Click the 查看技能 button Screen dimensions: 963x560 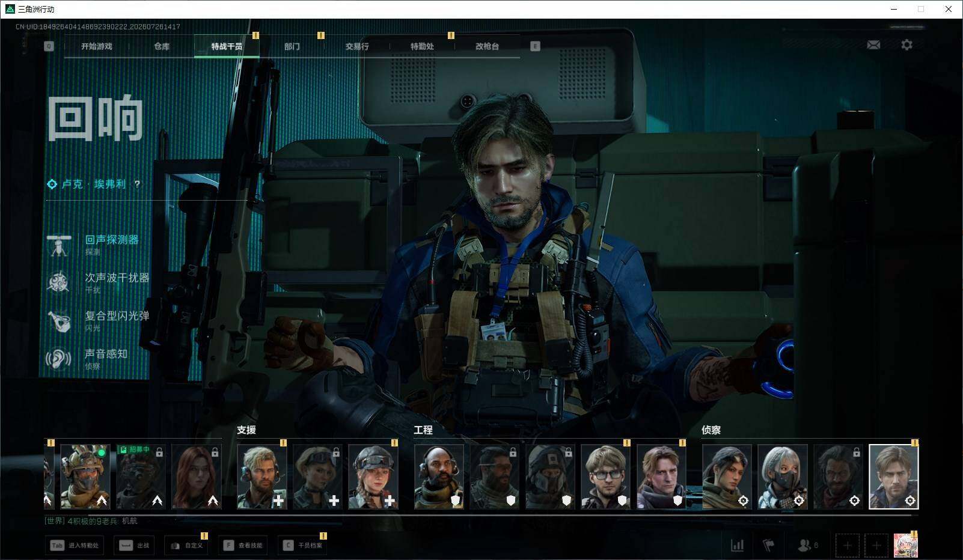click(x=243, y=546)
